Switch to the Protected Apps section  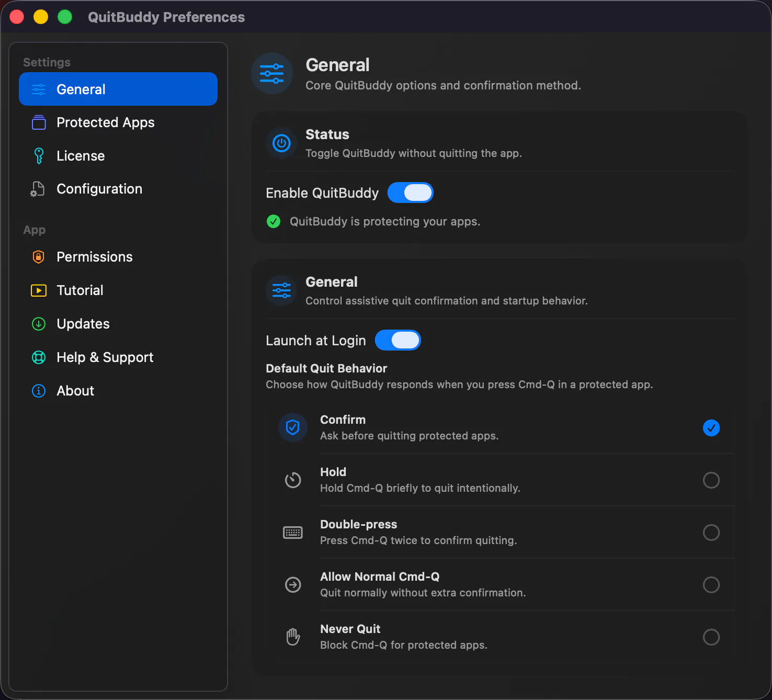tap(118, 122)
